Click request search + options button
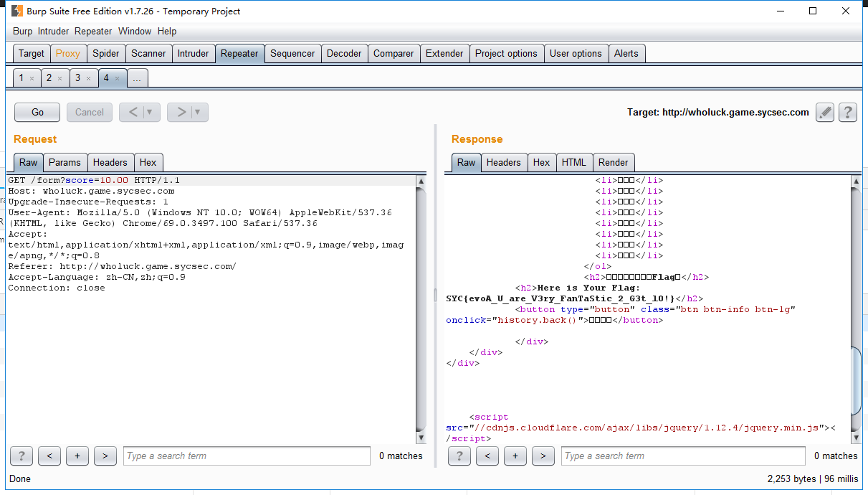Image resolution: width=868 pixels, height=495 pixels. (x=77, y=456)
